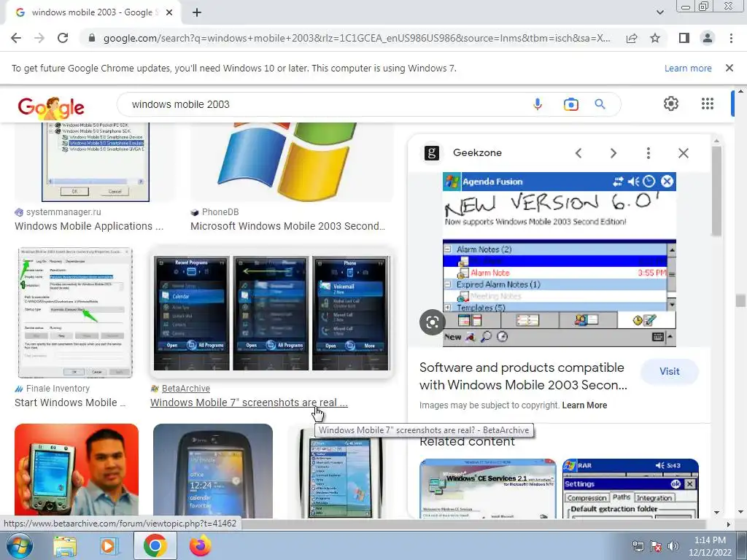The image size is (747, 560).
Task: Open the network icon in system tray
Action: [x=638, y=546]
